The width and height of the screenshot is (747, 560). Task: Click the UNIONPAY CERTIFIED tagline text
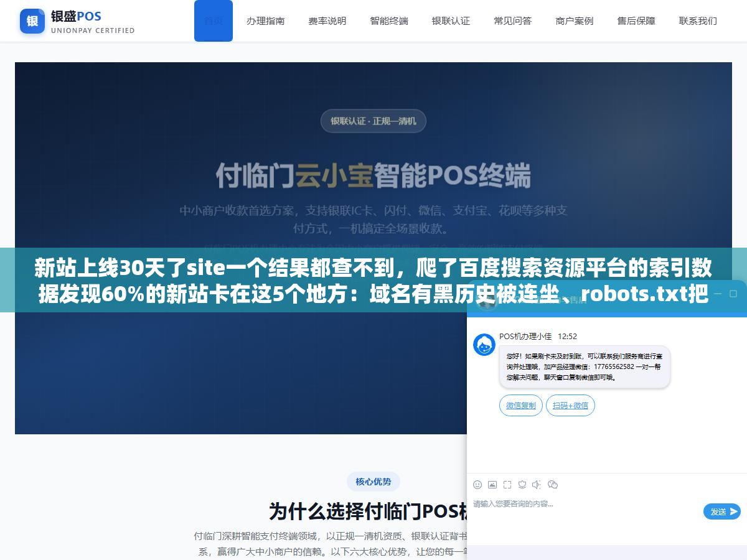[x=93, y=30]
